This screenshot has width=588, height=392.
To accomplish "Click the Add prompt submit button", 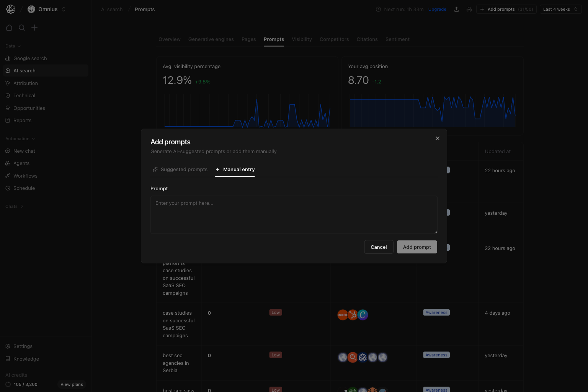I will 417,247.
